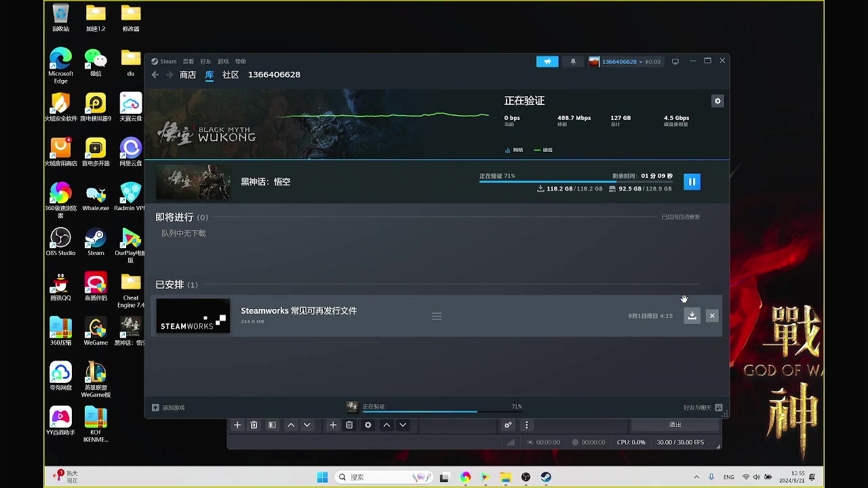Open the 查看 menu

[189, 62]
